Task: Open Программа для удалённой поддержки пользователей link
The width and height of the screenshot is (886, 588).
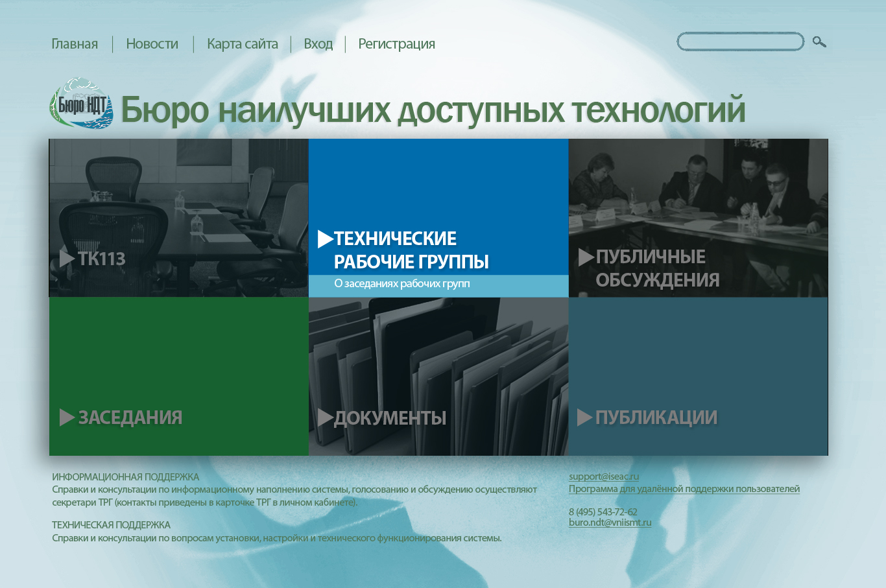Action: [x=684, y=489]
